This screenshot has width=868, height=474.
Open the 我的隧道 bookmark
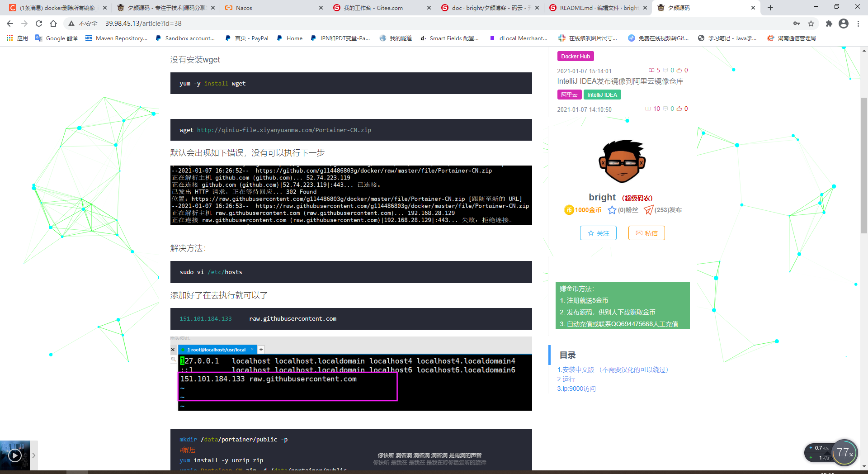click(x=396, y=38)
